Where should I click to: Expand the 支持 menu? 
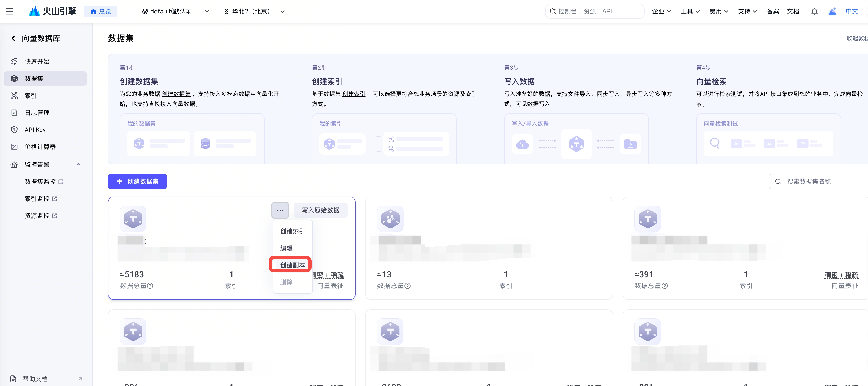point(747,11)
